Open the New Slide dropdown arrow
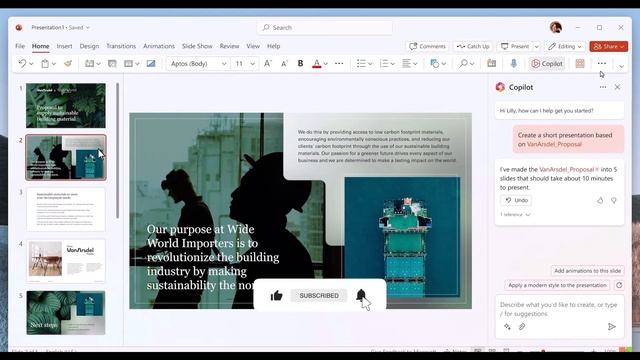Image resolution: width=640 pixels, height=360 pixels. (x=98, y=64)
